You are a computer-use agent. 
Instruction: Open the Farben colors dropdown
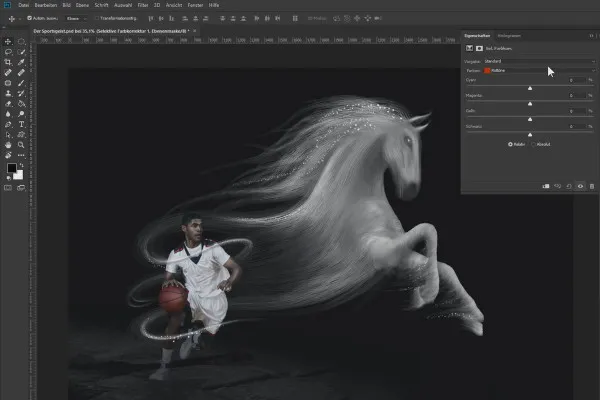click(540, 70)
